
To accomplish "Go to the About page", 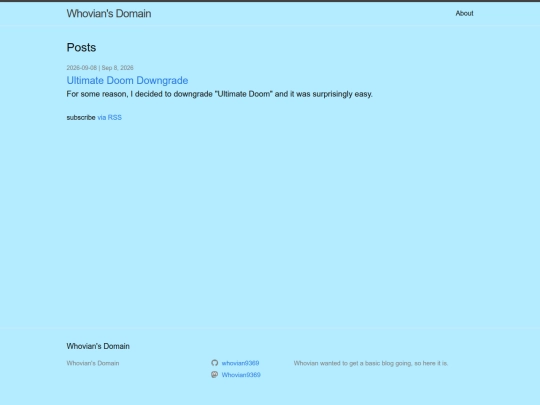I will pyautogui.click(x=464, y=13).
